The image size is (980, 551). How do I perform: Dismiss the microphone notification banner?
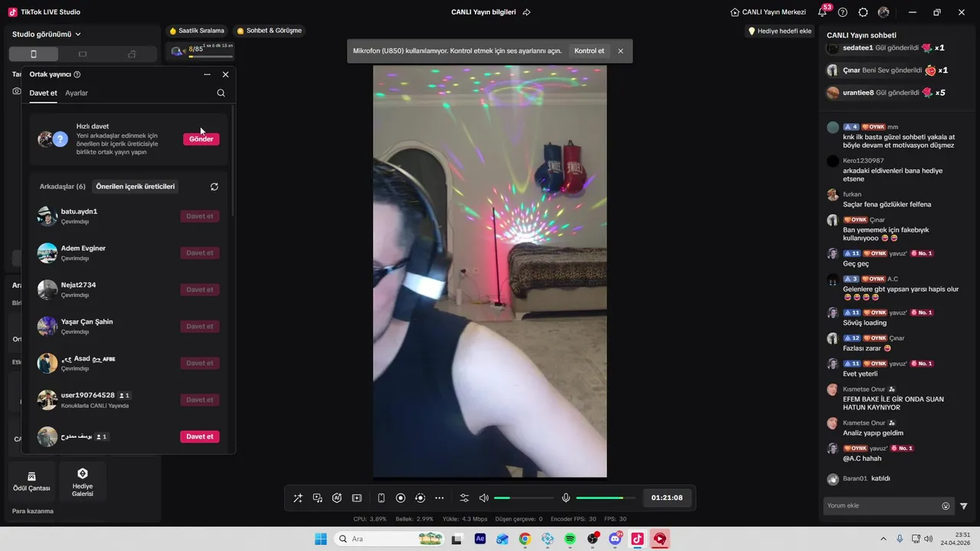coord(620,51)
